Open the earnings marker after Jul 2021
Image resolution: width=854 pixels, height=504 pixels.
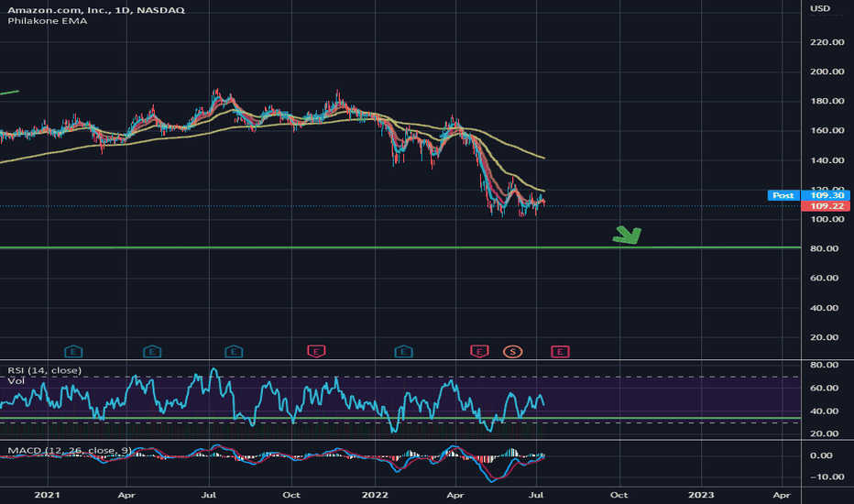tap(234, 352)
